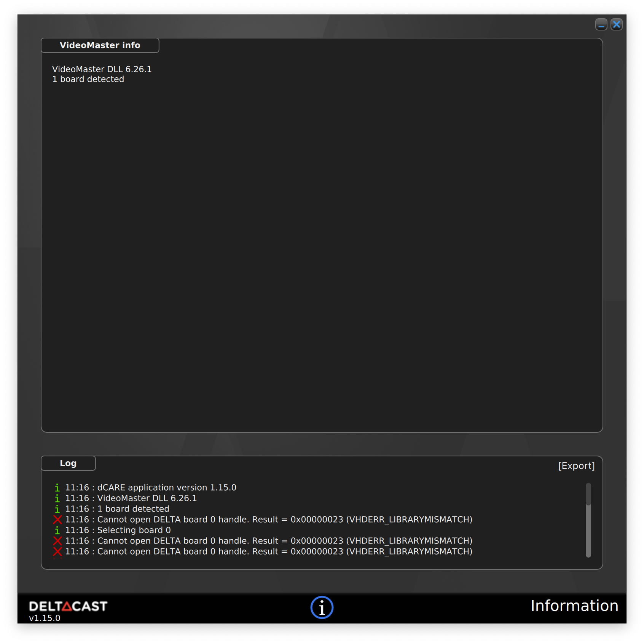Click the [Export] log link
The image size is (644, 644).
tap(576, 466)
